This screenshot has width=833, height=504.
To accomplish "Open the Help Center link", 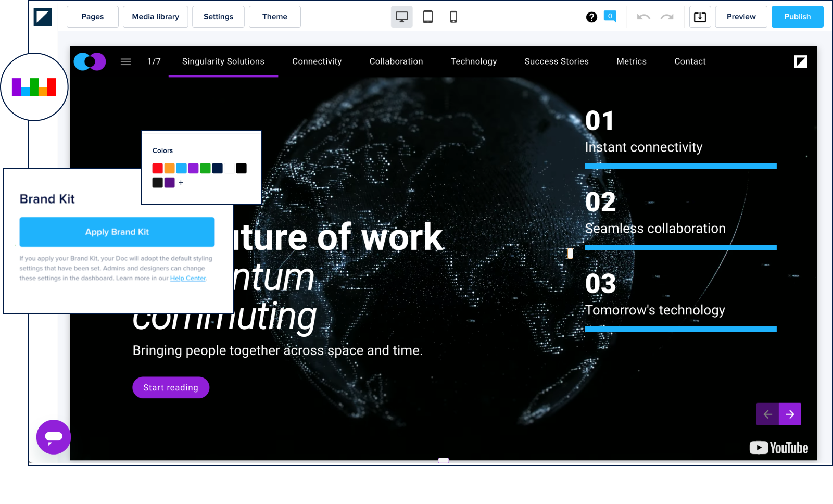I will click(188, 278).
